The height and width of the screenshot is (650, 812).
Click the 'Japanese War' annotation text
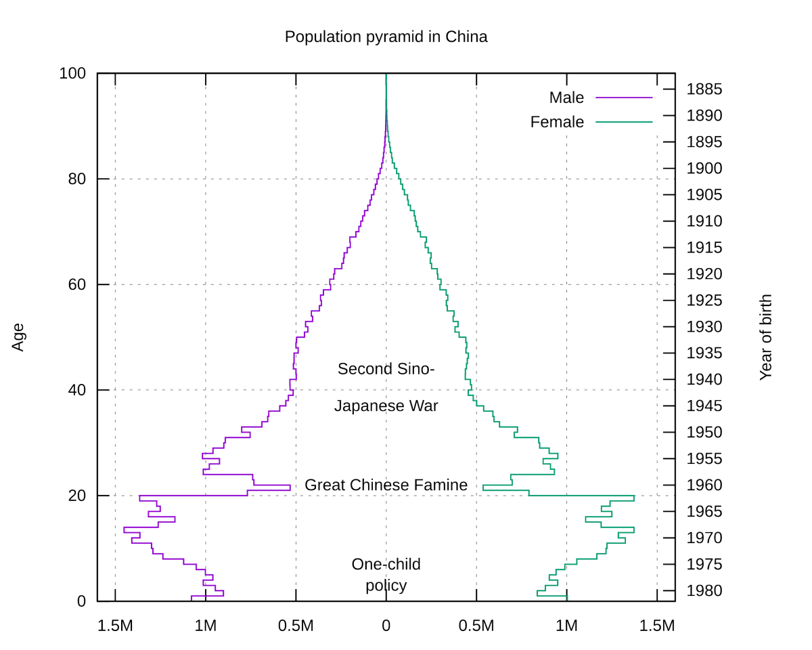coord(386,406)
